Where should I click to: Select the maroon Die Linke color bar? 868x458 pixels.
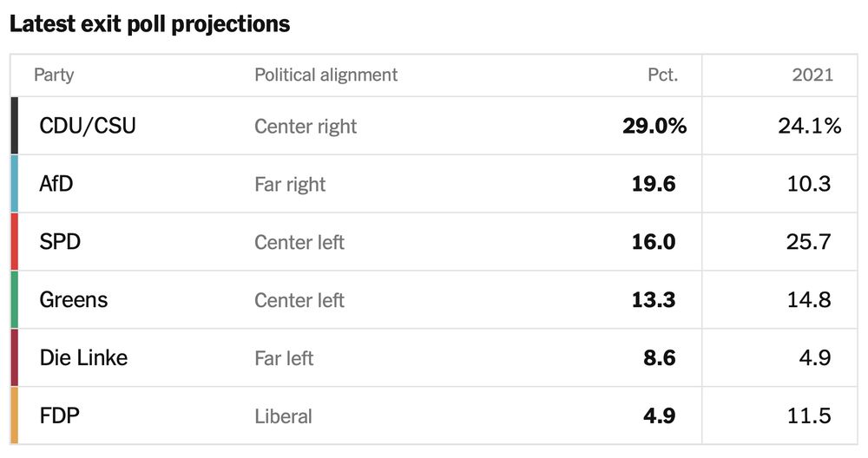click(x=15, y=357)
